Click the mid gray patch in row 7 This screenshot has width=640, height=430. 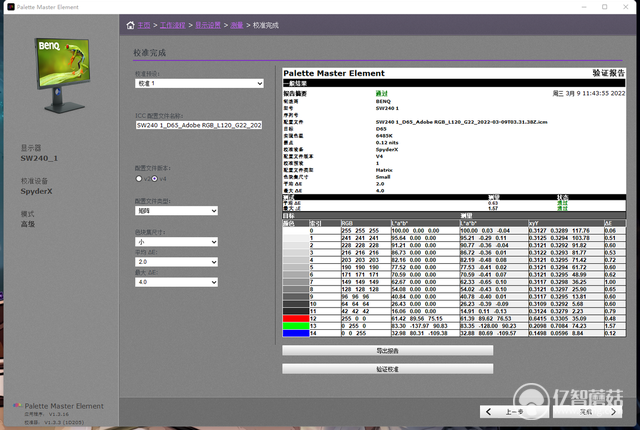296,282
